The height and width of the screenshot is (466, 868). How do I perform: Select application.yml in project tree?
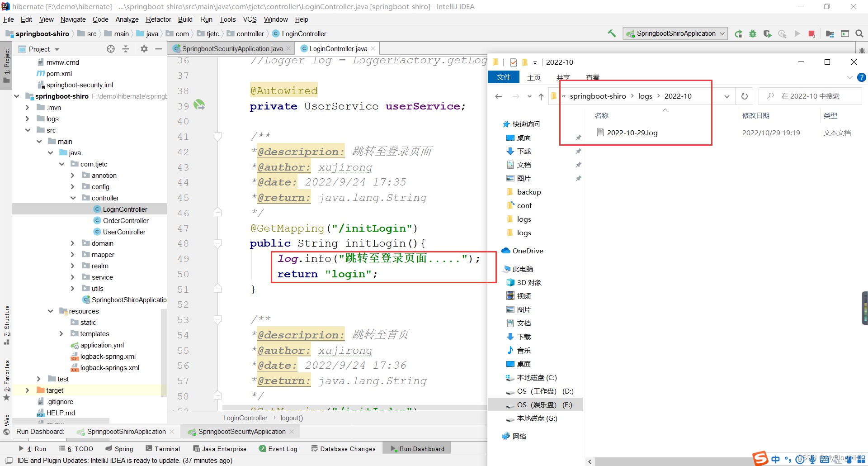102,345
